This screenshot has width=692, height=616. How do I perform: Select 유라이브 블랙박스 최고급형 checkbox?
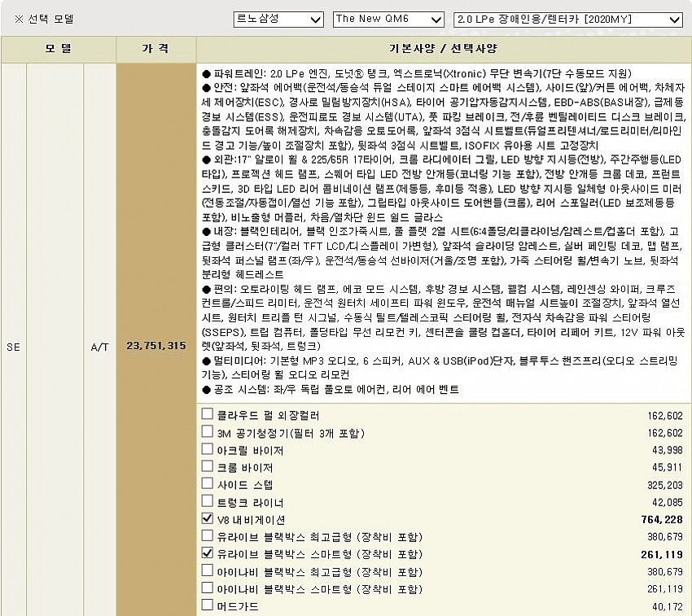pos(208,535)
